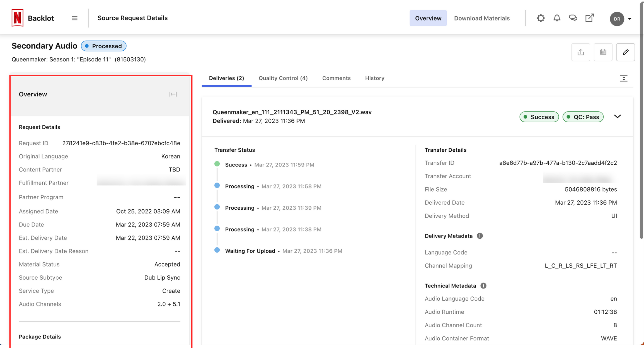Click the expand/collapse all deliveries icon
Screen dimensions: 644x348
point(624,78)
